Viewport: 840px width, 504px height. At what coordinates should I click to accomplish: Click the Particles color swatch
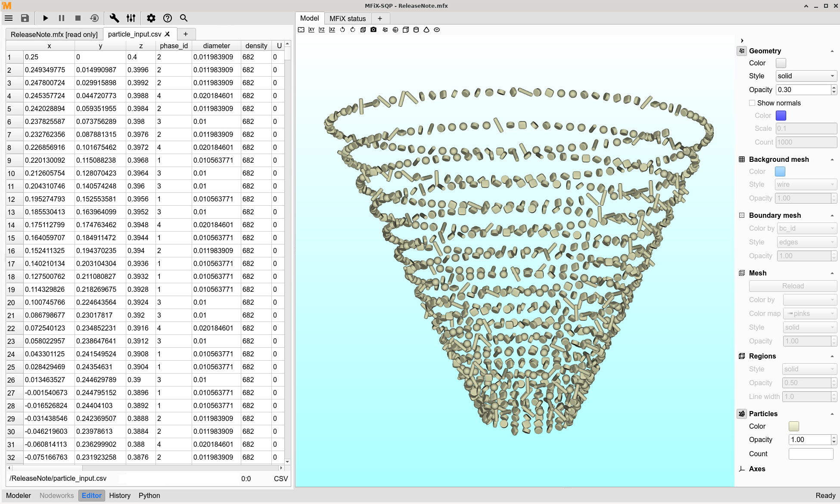tap(793, 426)
